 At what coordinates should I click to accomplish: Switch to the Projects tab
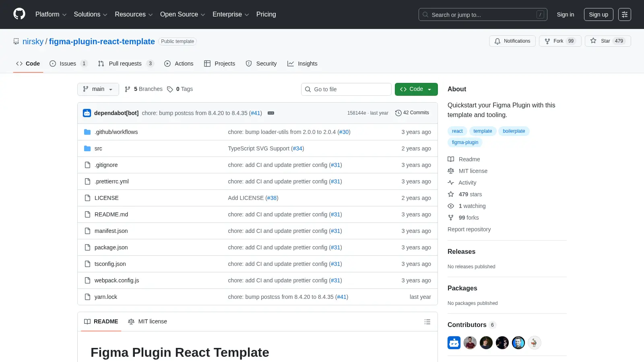click(x=219, y=64)
